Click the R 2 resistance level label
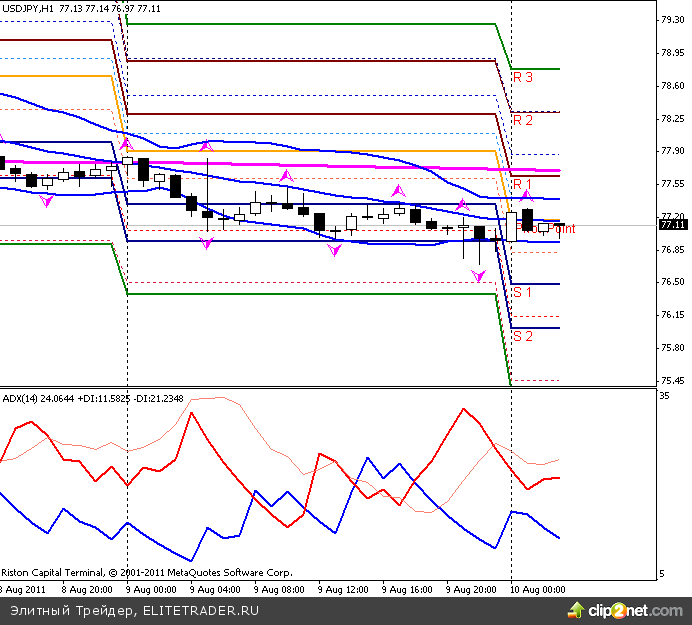Image resolution: width=692 pixels, height=625 pixels. click(x=522, y=120)
